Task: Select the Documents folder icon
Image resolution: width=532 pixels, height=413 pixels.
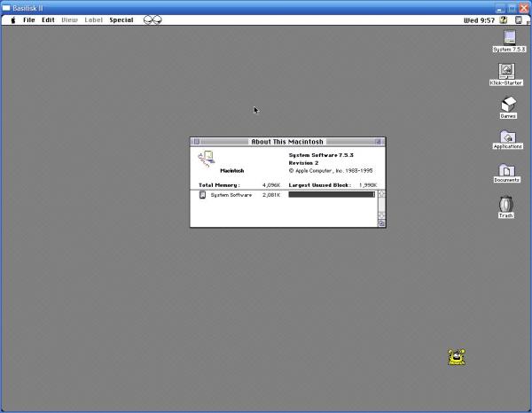Action: pos(506,170)
